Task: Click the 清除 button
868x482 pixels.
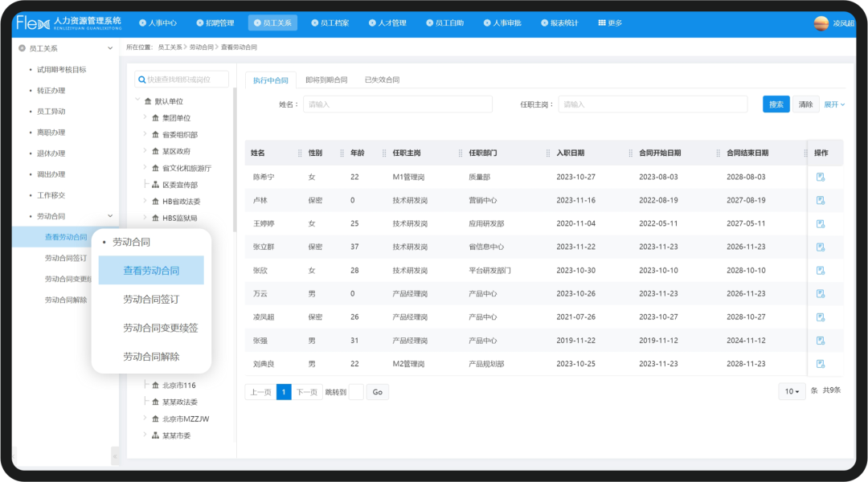Action: tap(806, 104)
